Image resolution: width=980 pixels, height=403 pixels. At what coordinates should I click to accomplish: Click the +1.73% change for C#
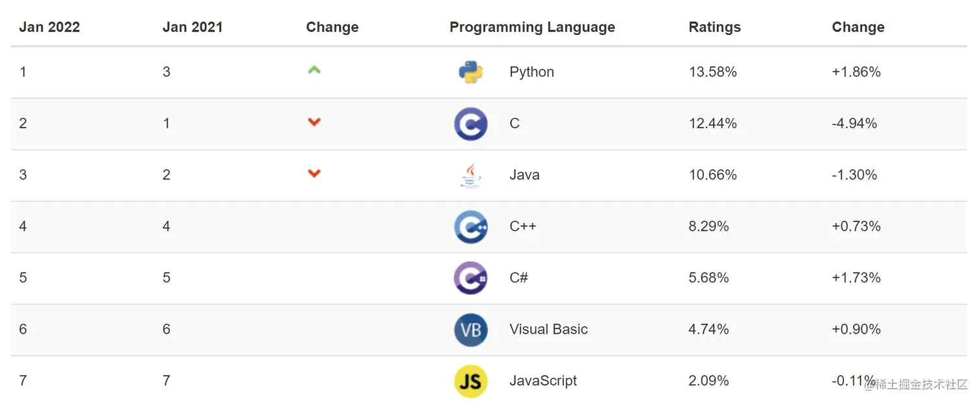(x=856, y=278)
